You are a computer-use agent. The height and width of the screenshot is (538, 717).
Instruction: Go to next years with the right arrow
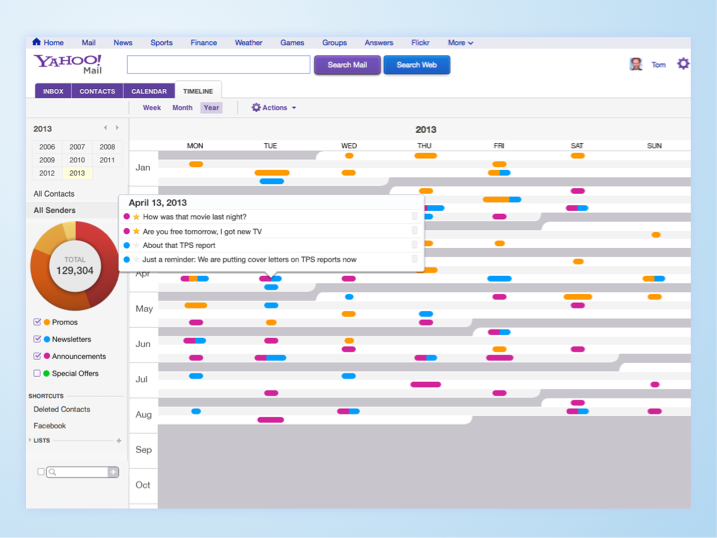[117, 128]
